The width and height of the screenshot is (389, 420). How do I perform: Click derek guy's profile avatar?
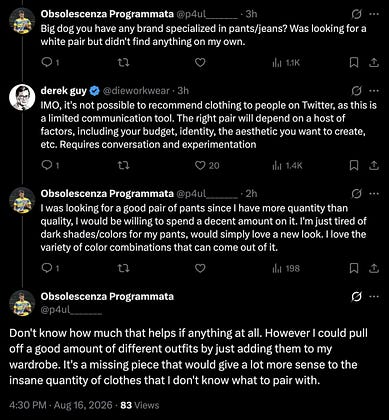pos(22,97)
